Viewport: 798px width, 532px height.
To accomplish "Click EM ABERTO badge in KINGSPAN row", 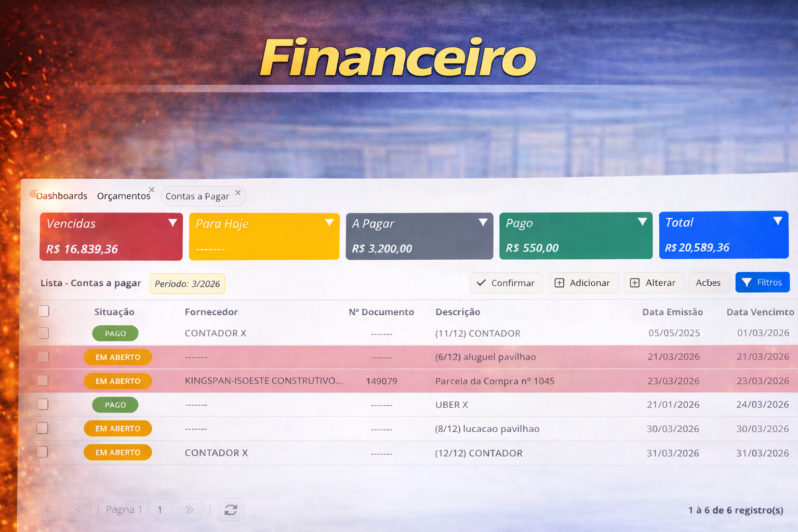I will pos(118,381).
